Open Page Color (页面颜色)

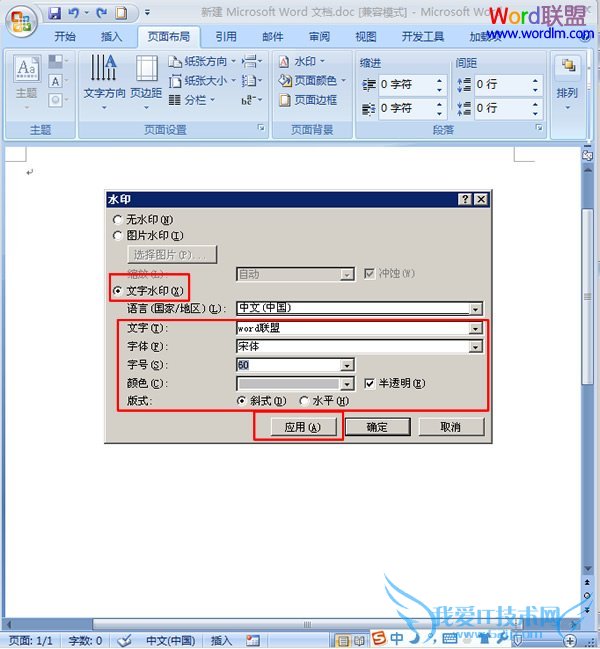point(312,80)
